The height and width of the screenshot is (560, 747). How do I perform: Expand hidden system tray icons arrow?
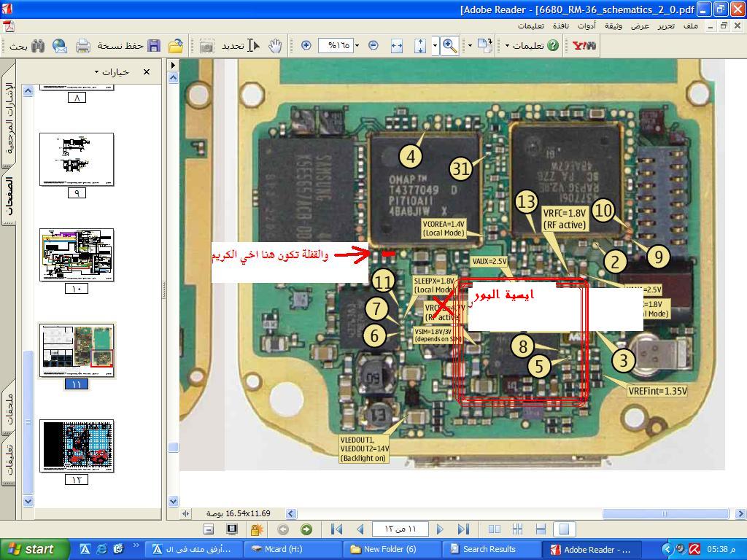pyautogui.click(x=667, y=549)
